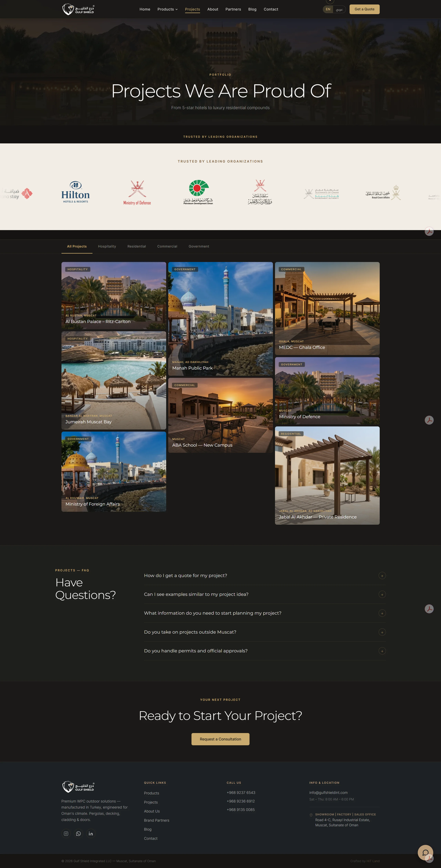Open the WhatsApp icon in the footer
The image size is (441, 868).
(79, 833)
